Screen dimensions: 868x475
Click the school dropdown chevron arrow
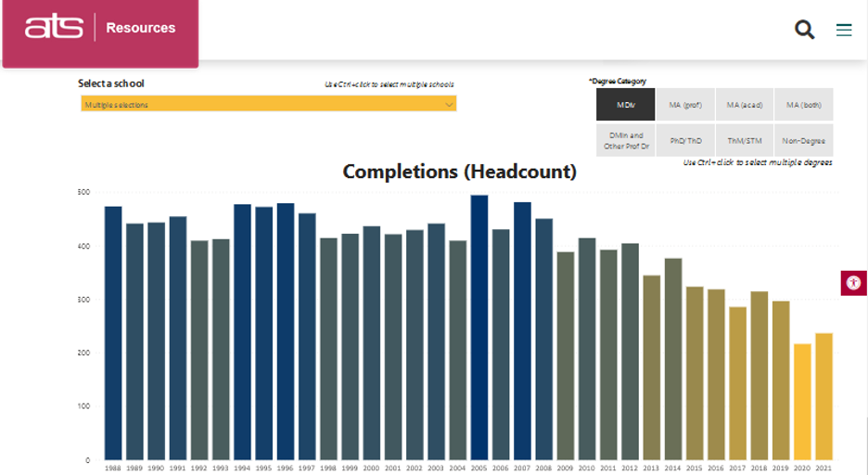point(449,105)
